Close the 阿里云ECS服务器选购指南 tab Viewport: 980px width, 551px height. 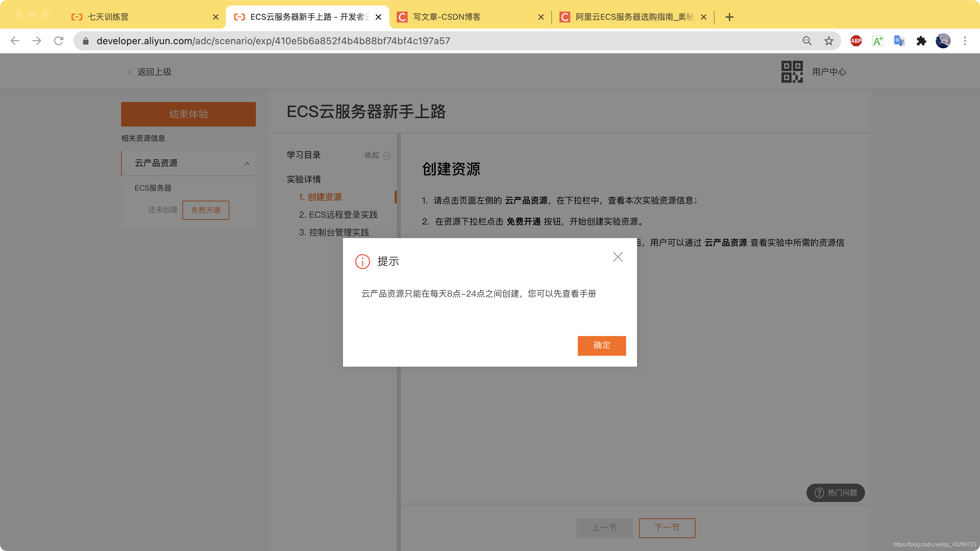(x=704, y=17)
